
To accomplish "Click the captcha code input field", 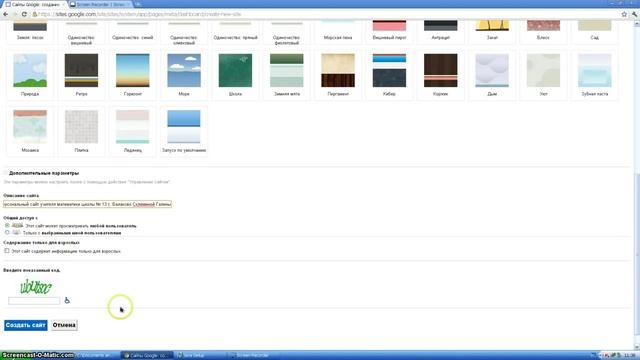I will (x=34, y=301).
